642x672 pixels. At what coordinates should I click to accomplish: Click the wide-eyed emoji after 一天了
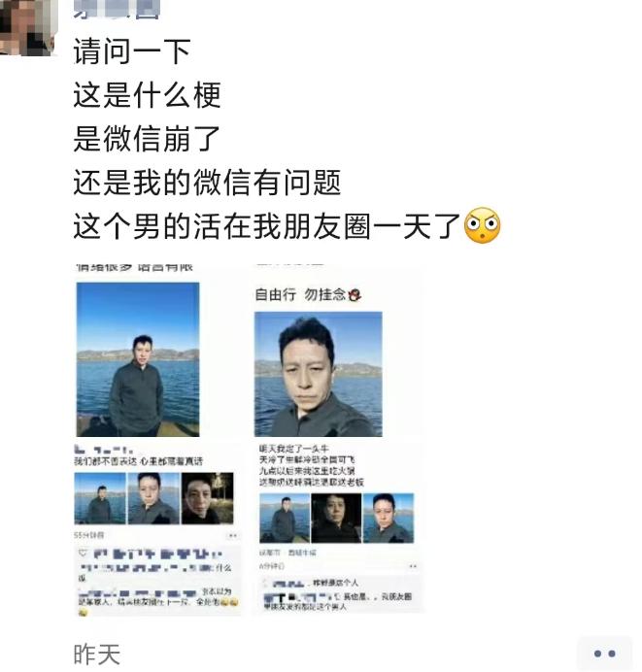tap(482, 225)
